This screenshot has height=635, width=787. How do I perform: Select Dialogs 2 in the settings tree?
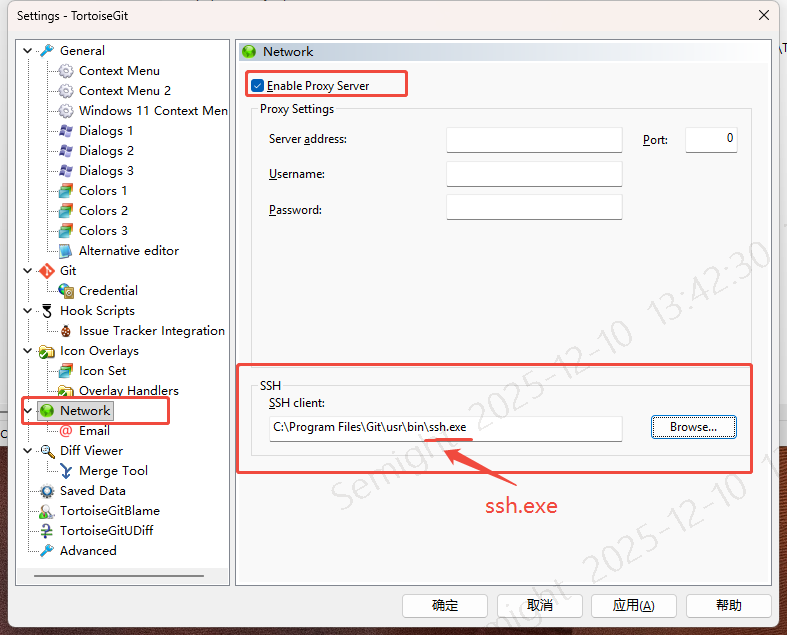coord(106,151)
